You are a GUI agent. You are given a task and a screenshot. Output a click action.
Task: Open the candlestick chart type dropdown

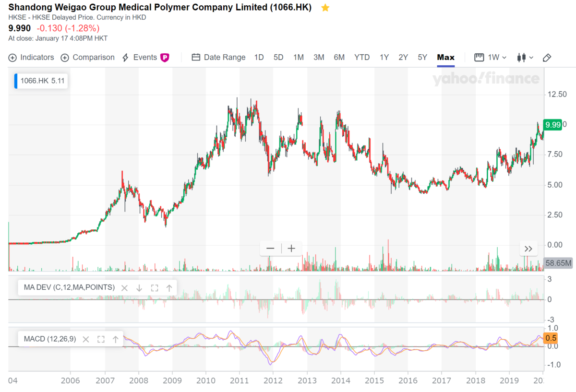[x=525, y=58]
